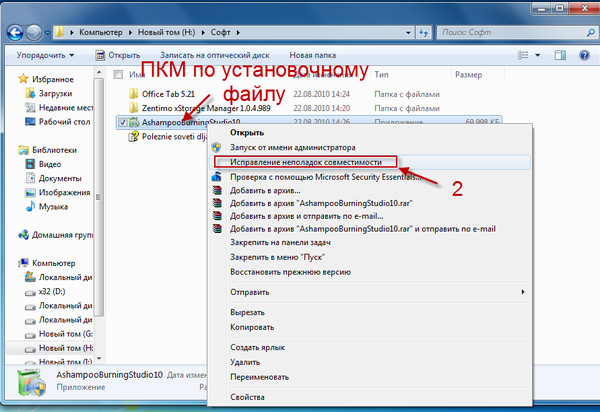Click the magnifier icon in search box
Image resolution: width=600 pixels, height=412 pixels.
(591, 33)
